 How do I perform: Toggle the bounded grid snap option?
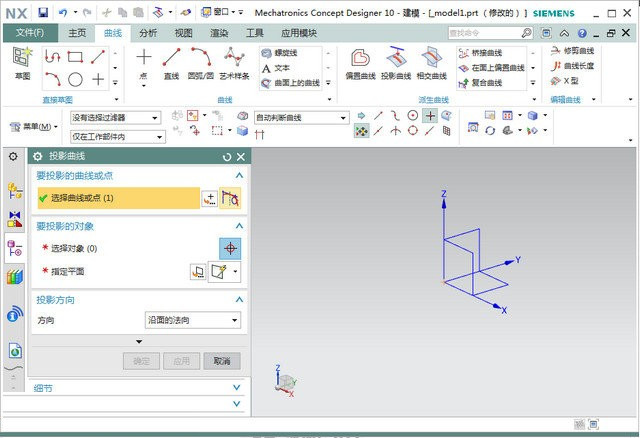point(447,131)
